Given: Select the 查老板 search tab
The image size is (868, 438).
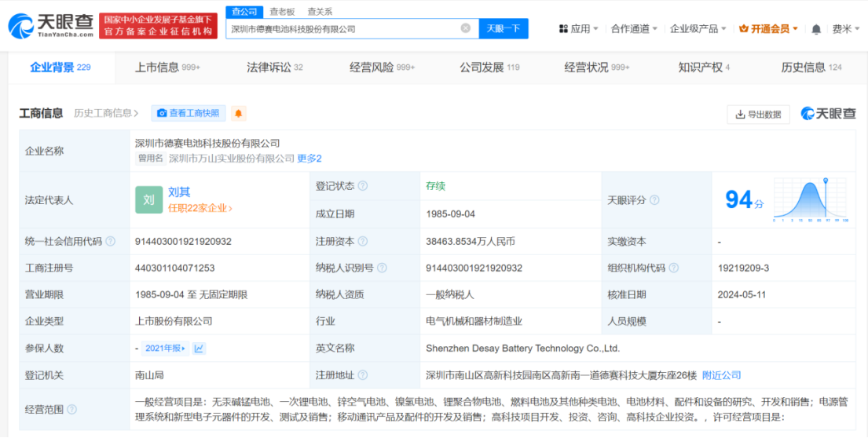Looking at the screenshot, I should (282, 11).
